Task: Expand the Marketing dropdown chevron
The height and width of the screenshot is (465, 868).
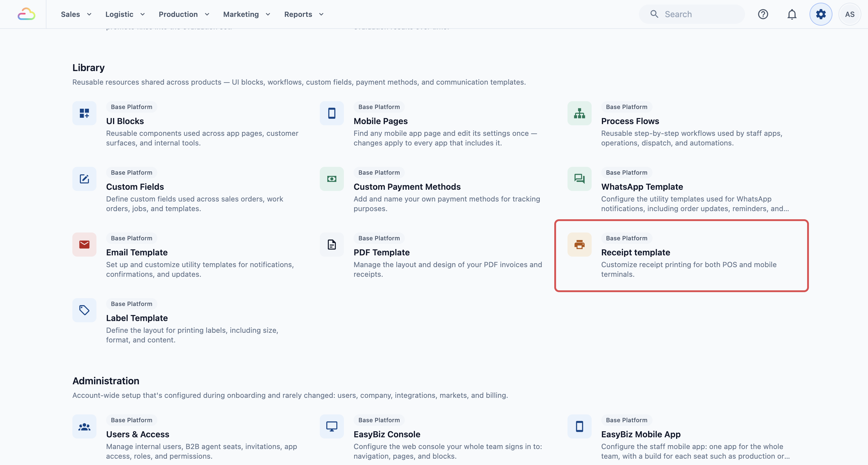Action: (268, 14)
